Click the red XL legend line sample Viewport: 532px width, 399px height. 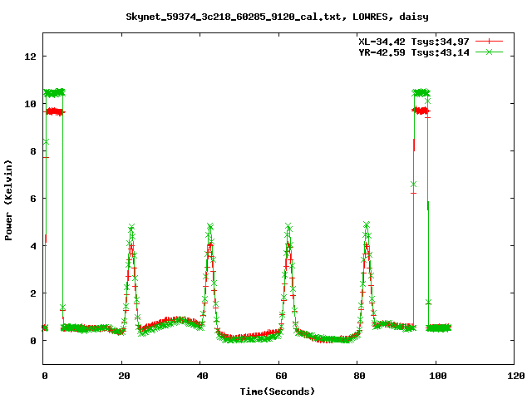click(489, 42)
